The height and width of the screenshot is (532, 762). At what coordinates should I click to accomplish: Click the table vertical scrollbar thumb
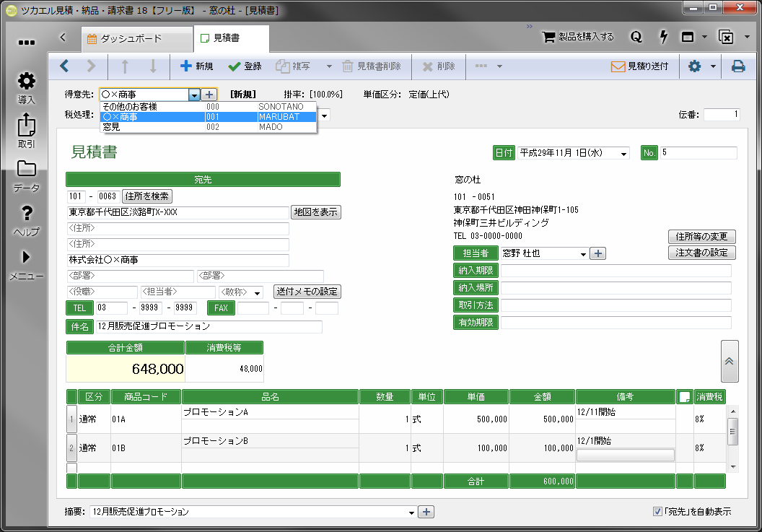(733, 431)
